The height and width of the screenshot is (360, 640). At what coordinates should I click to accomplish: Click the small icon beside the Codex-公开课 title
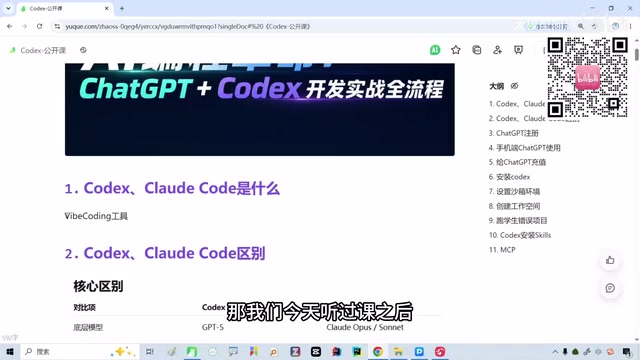pyautogui.click(x=83, y=50)
